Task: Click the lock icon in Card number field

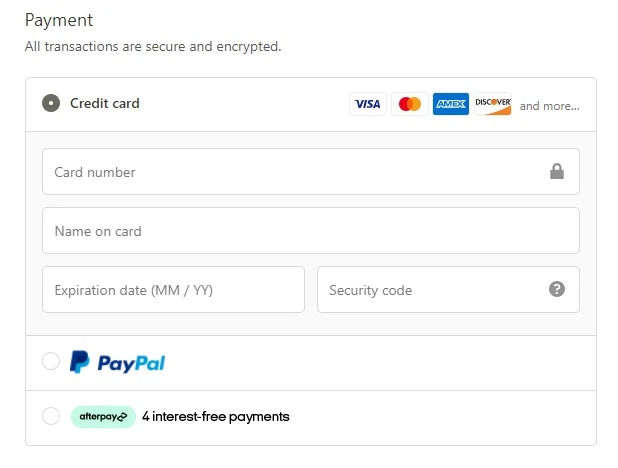Action: tap(557, 172)
